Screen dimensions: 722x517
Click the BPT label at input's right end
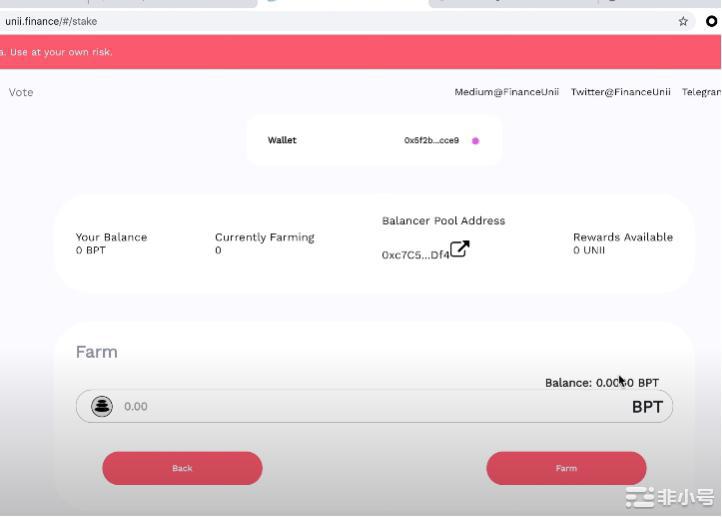point(647,407)
